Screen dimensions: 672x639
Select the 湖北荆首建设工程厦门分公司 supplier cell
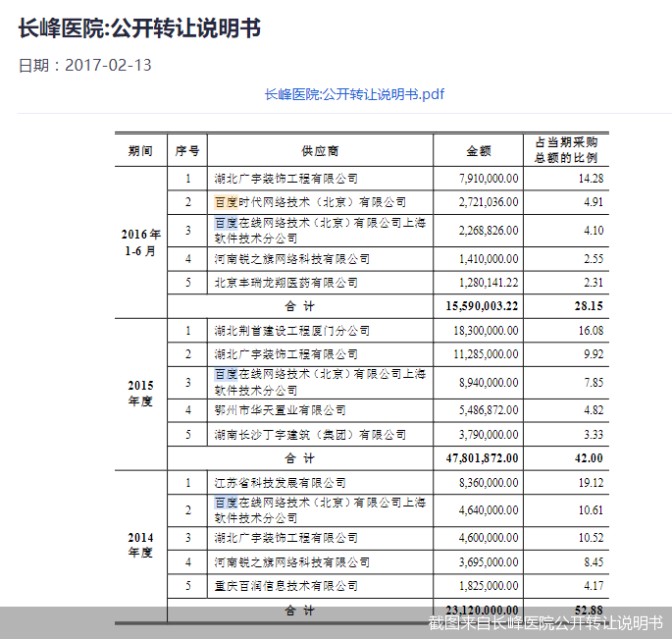point(291,331)
